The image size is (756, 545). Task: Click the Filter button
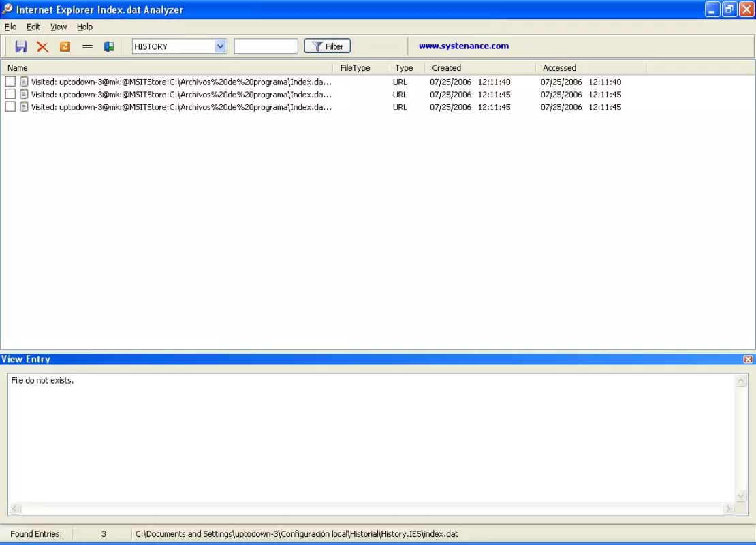[x=328, y=46]
